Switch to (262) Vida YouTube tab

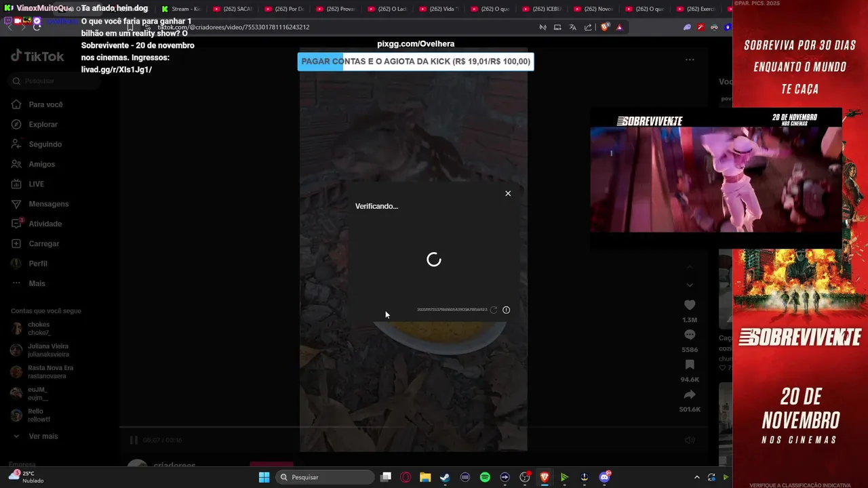click(439, 9)
